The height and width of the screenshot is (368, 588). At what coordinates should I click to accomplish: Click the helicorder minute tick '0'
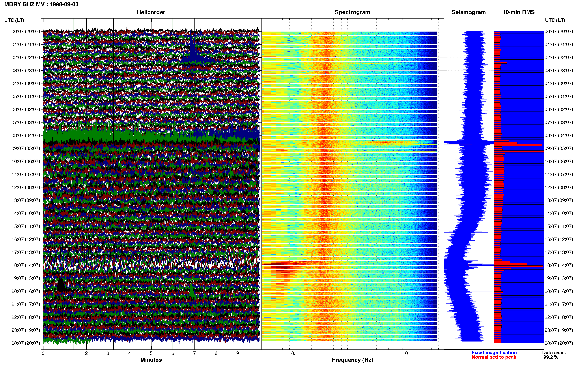point(43,353)
